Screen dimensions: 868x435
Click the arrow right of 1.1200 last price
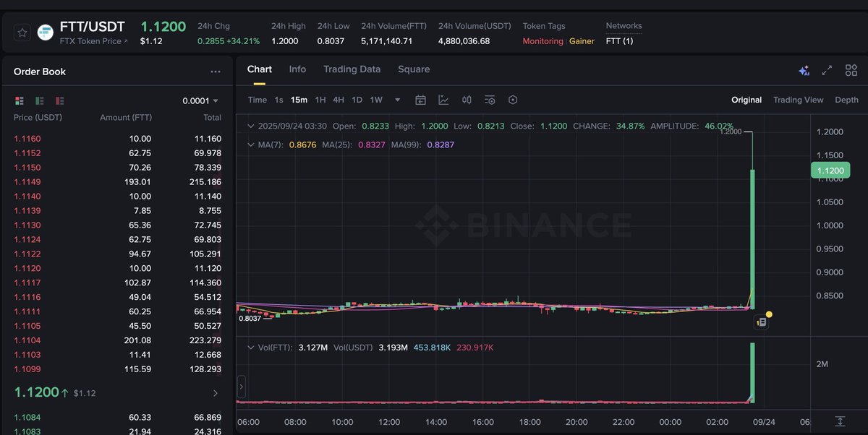pos(215,393)
